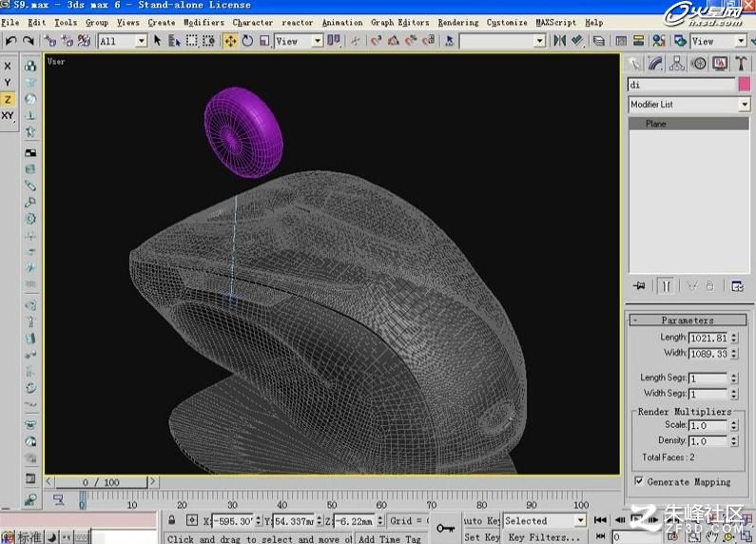Image resolution: width=756 pixels, height=544 pixels.
Task: Restrict axis to Y
Action: (8, 83)
